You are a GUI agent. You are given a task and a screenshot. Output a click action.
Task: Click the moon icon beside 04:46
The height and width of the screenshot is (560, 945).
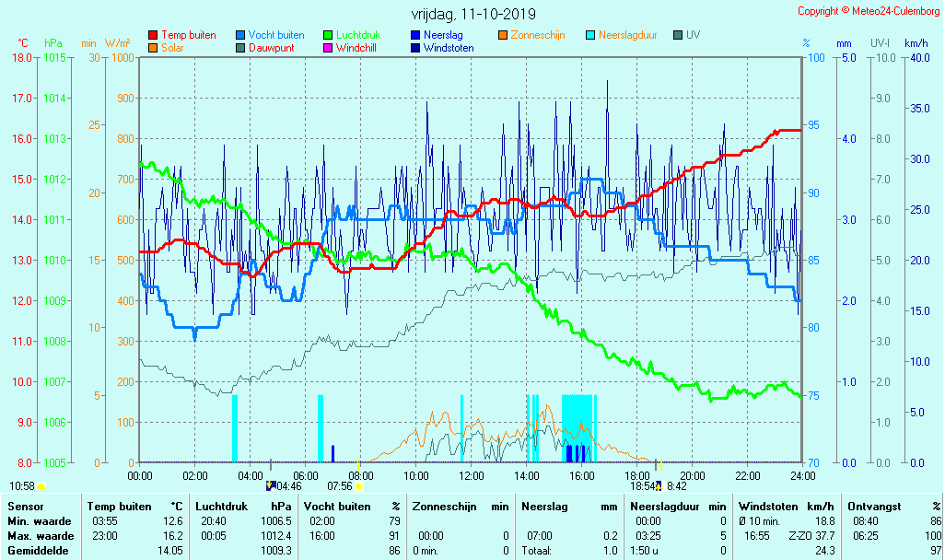[x=271, y=485]
